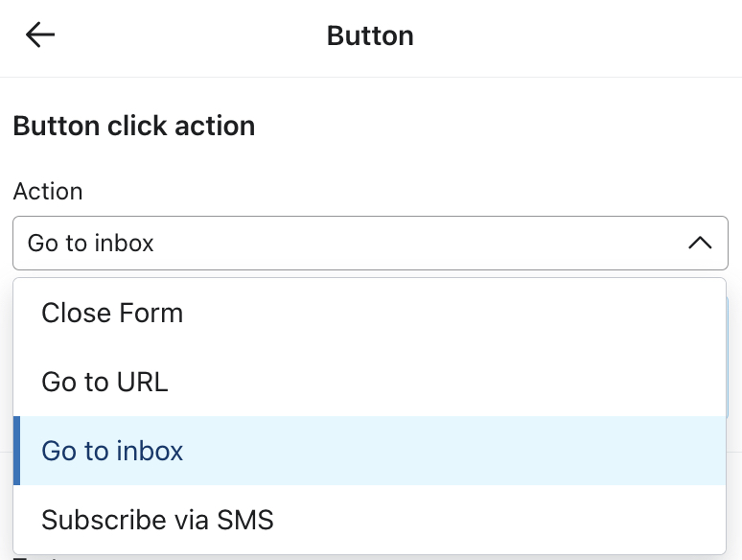Select the "Go to URL" option
The height and width of the screenshot is (560, 742).
point(104,382)
